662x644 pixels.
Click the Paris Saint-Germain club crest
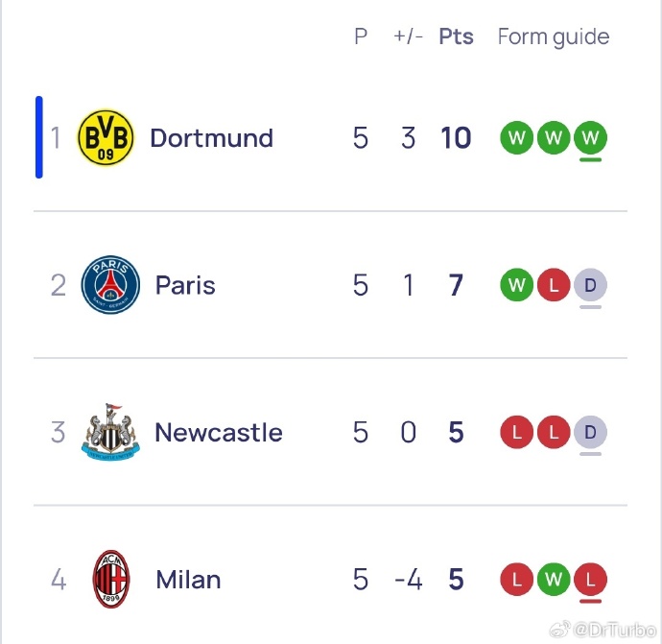(110, 285)
